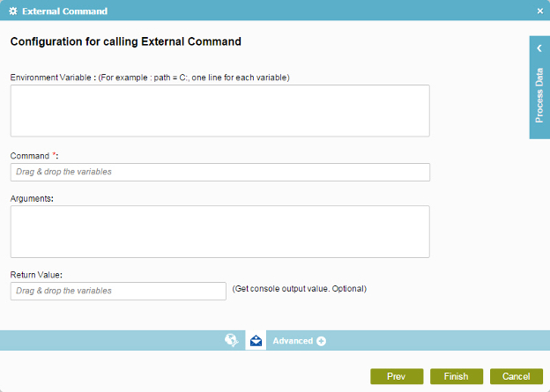Click inside the Environment Variable text area

pos(220,110)
